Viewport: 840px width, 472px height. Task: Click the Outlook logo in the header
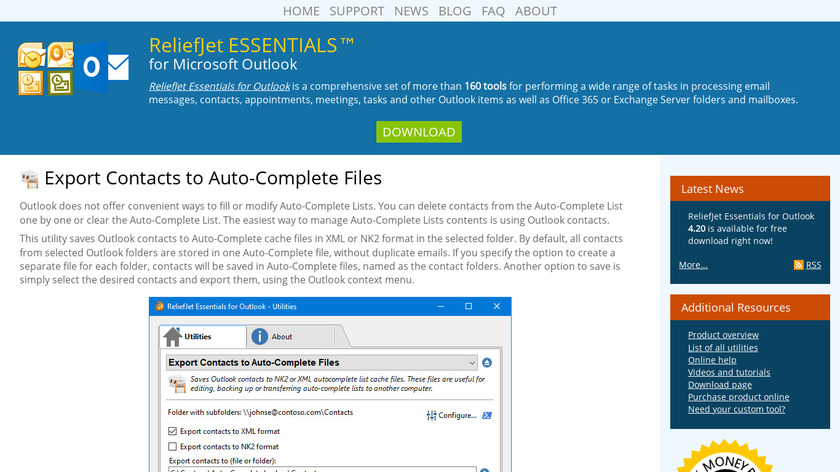click(x=103, y=67)
